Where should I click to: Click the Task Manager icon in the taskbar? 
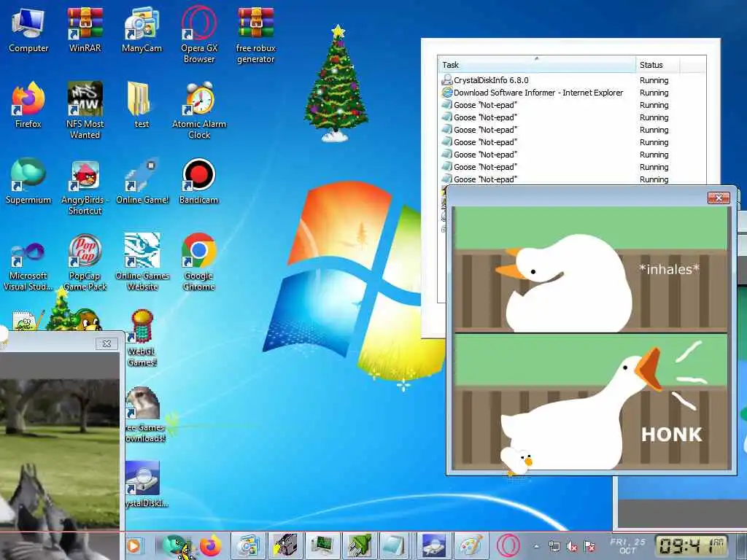tap(322, 545)
